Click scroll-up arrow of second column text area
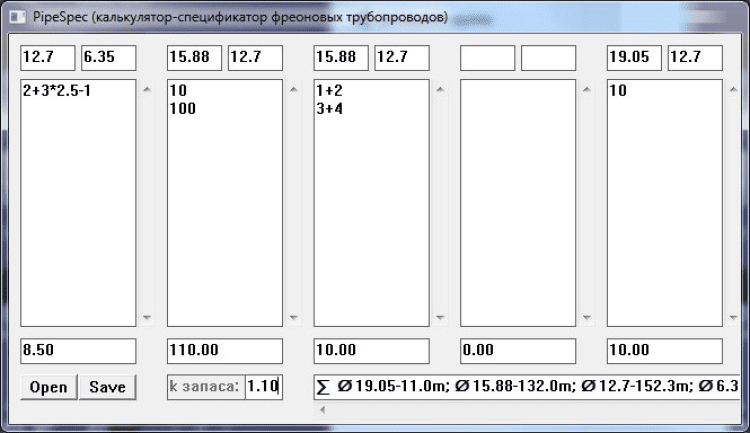The image size is (750, 433). coord(294,89)
